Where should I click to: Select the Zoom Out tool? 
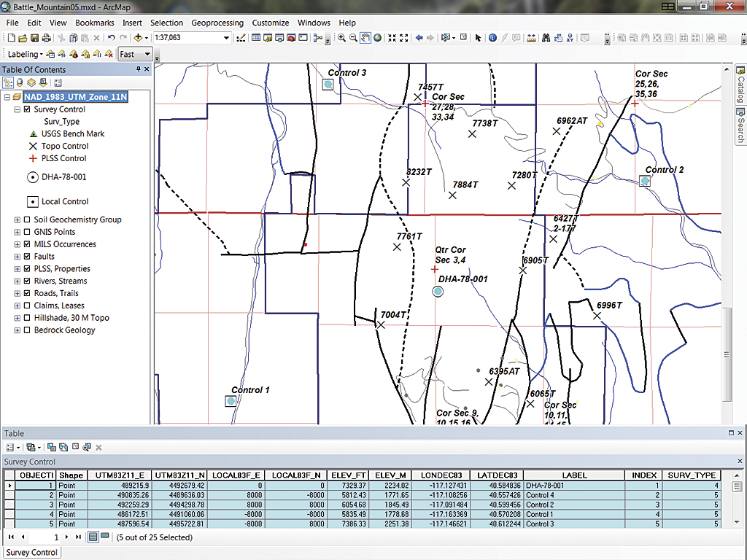click(x=353, y=38)
